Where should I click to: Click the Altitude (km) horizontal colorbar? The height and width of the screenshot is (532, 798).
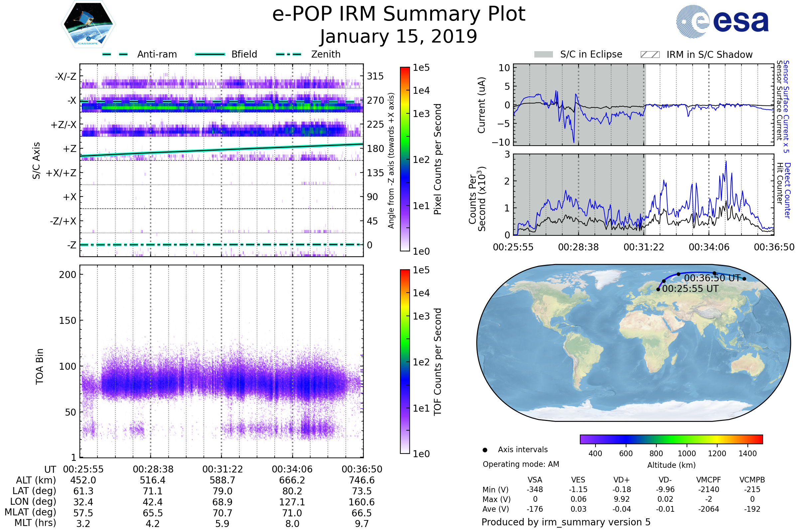(x=671, y=439)
